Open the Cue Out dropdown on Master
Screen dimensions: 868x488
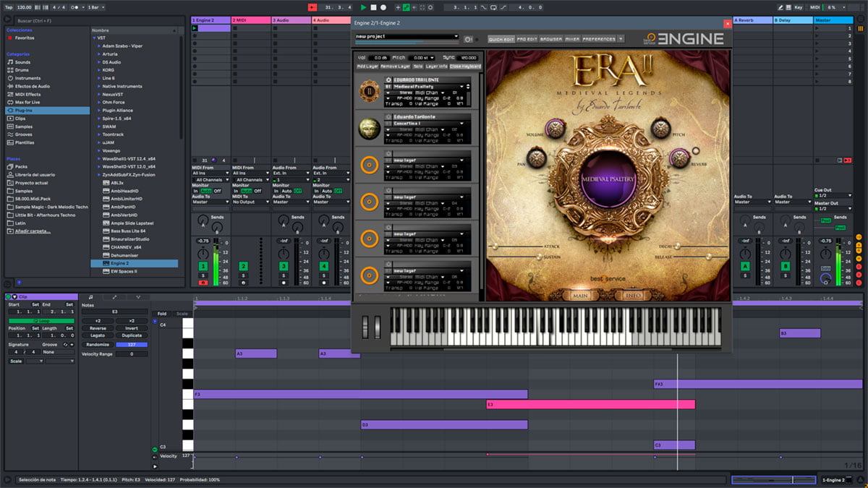click(x=832, y=195)
